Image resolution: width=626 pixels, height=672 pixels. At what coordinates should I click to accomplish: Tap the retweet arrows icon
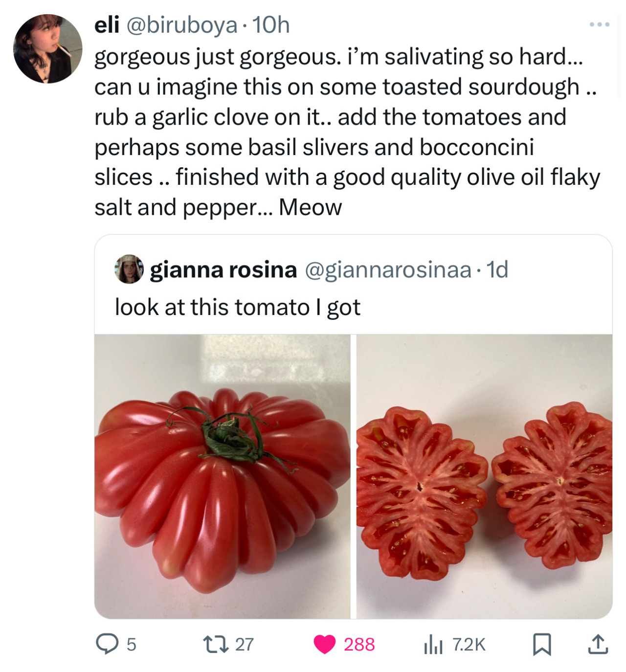point(216,644)
